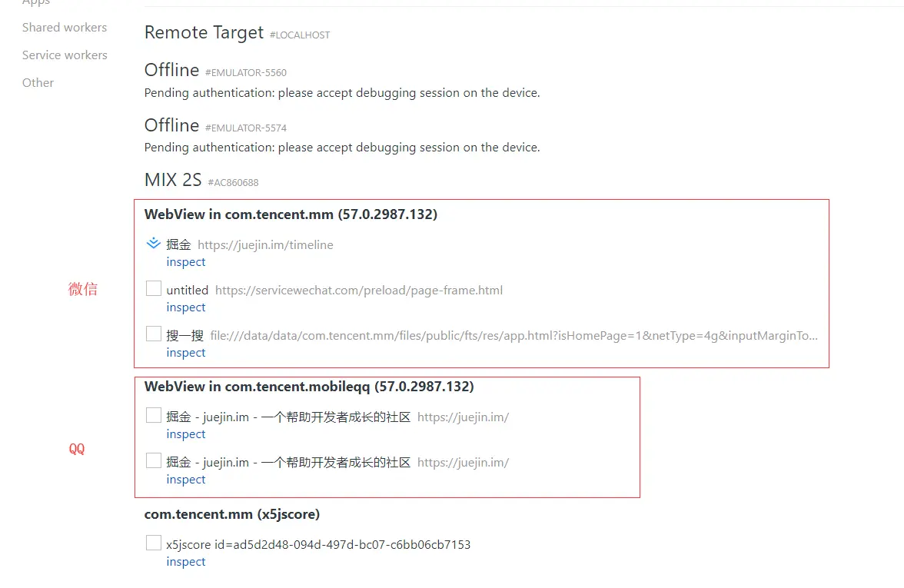Click favicon placeholder of second mobileqq juejin entry
This screenshot has width=904, height=588.
coord(154,460)
